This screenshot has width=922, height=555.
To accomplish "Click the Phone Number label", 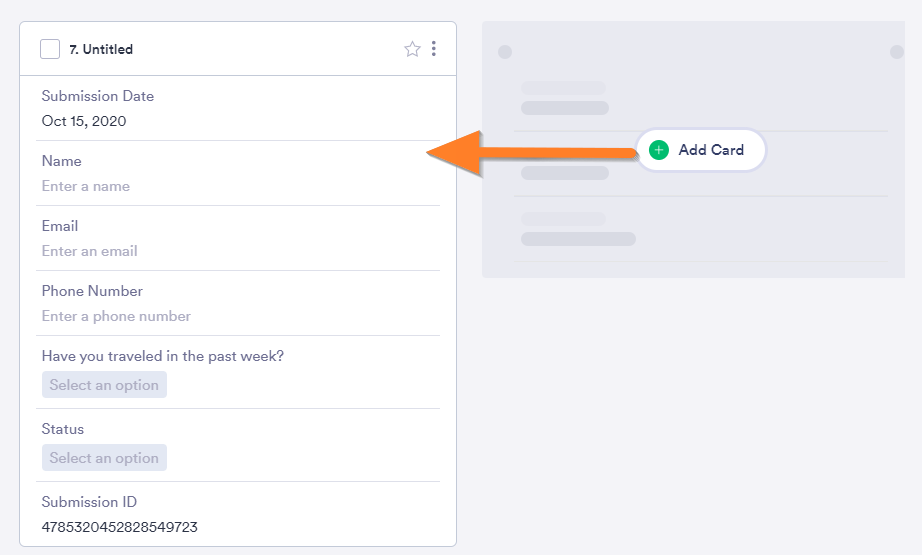I will tap(92, 291).
